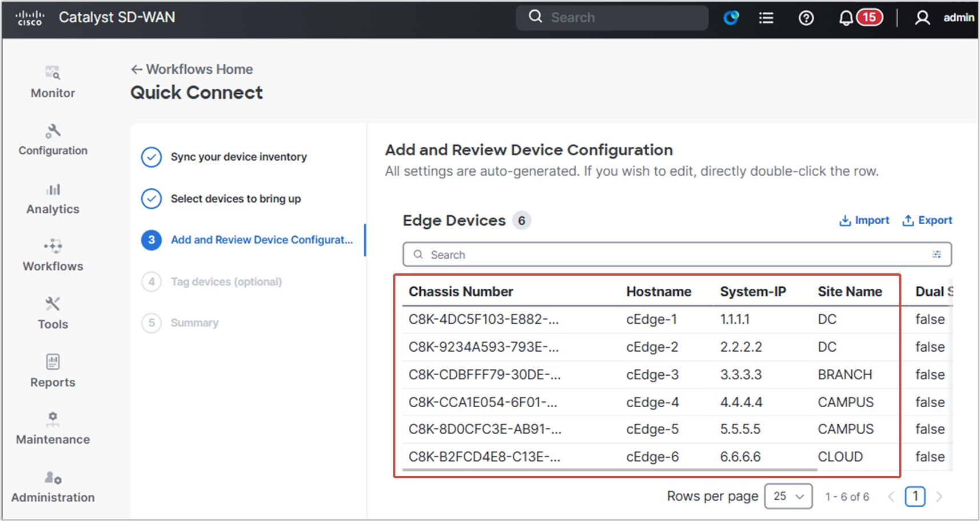Go to Analytics in the sidebar
Screen dimensions: 980x521
(53, 199)
